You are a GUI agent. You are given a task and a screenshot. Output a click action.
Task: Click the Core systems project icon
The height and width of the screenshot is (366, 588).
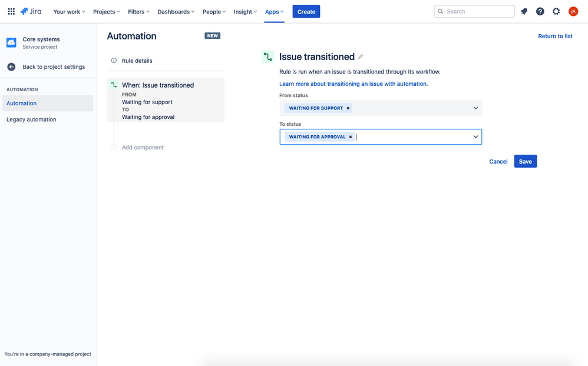point(11,43)
